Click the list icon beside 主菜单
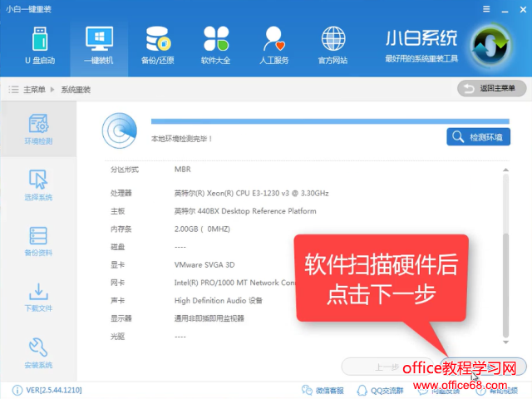Image resolution: width=532 pixels, height=399 pixels. pos(13,90)
